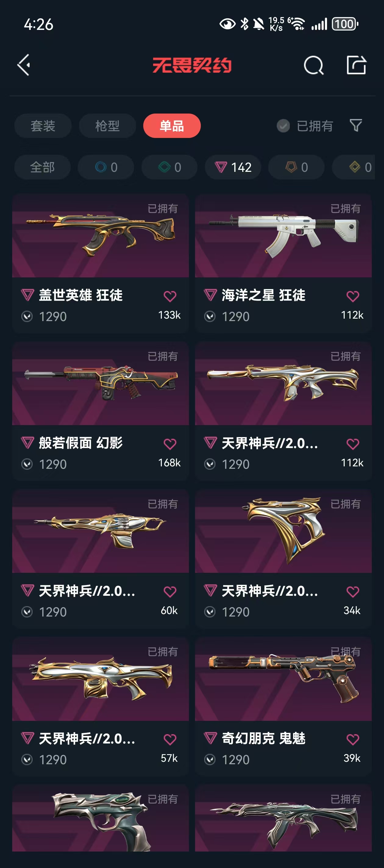Filter by pink tier showing 142
This screenshot has width=384, height=868.
coord(233,167)
